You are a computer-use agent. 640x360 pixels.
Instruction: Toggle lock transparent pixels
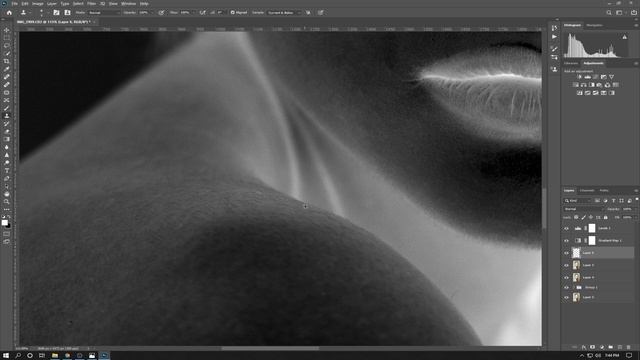click(576, 218)
